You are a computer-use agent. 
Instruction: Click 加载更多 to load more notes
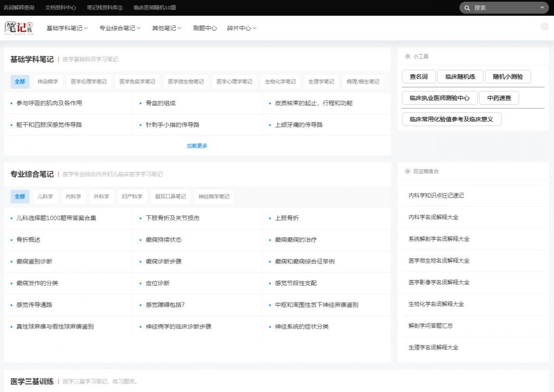(x=197, y=146)
